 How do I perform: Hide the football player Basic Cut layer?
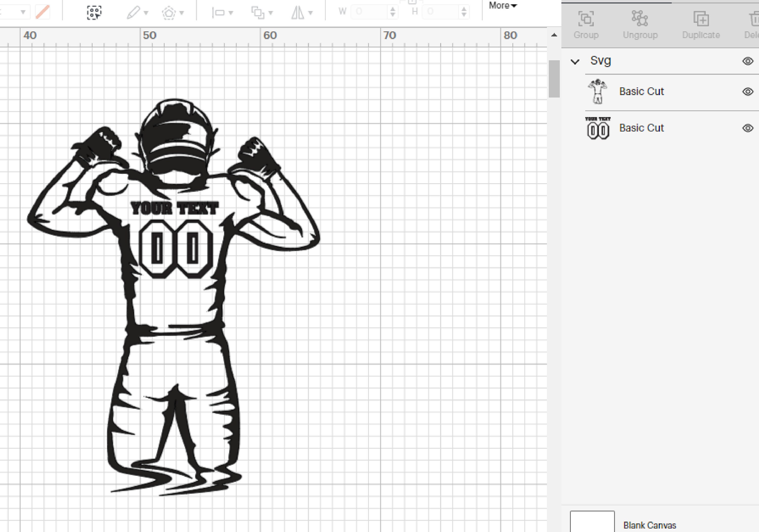point(747,92)
